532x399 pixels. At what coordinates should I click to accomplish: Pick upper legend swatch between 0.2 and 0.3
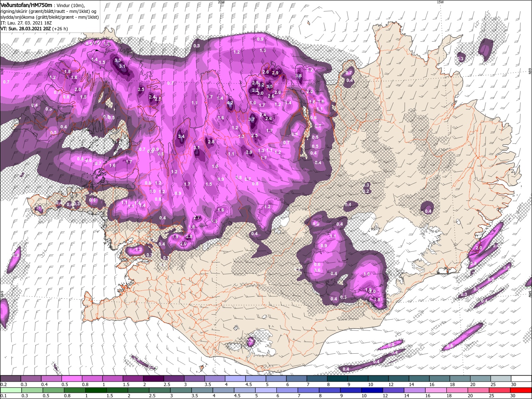(10, 379)
